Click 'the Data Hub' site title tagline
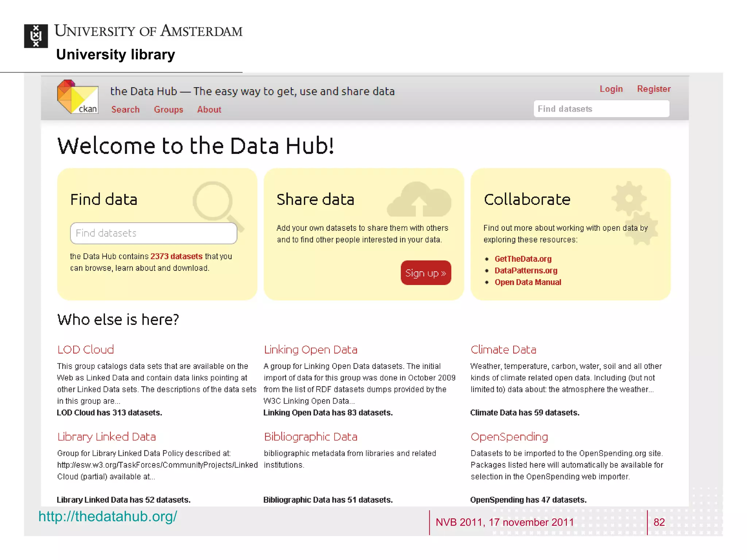 (x=252, y=91)
